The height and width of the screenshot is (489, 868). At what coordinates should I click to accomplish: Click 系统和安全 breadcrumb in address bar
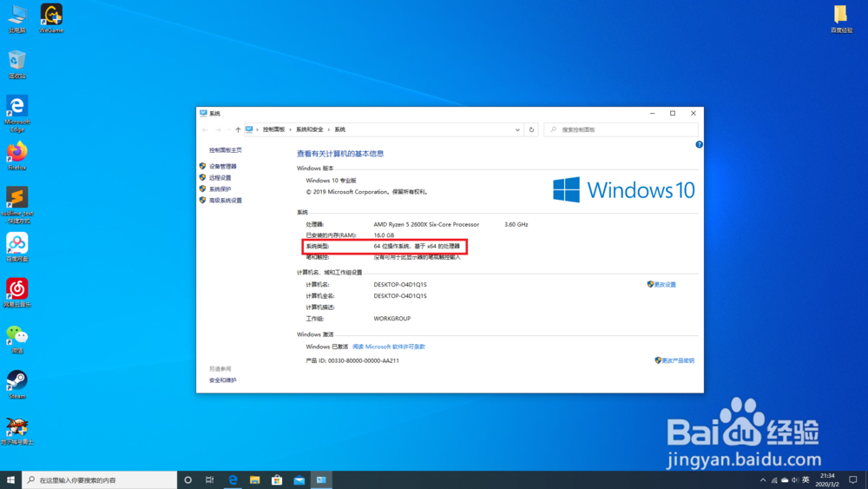coord(310,129)
